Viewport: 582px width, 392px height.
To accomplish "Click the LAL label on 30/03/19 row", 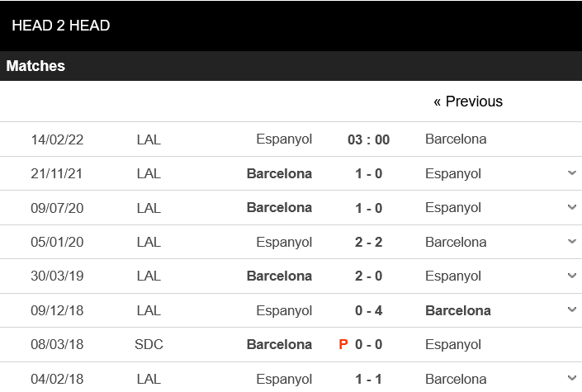I will (x=149, y=276).
